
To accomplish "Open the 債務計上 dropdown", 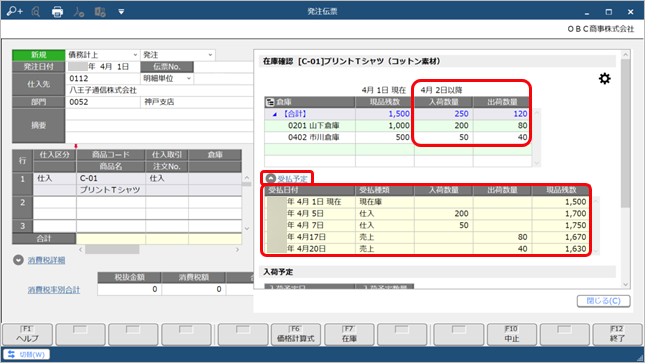I will (x=135, y=55).
